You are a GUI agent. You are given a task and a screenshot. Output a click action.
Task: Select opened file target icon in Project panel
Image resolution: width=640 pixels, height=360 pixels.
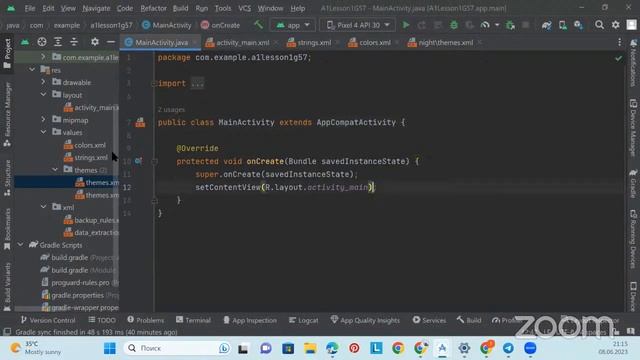point(42,42)
